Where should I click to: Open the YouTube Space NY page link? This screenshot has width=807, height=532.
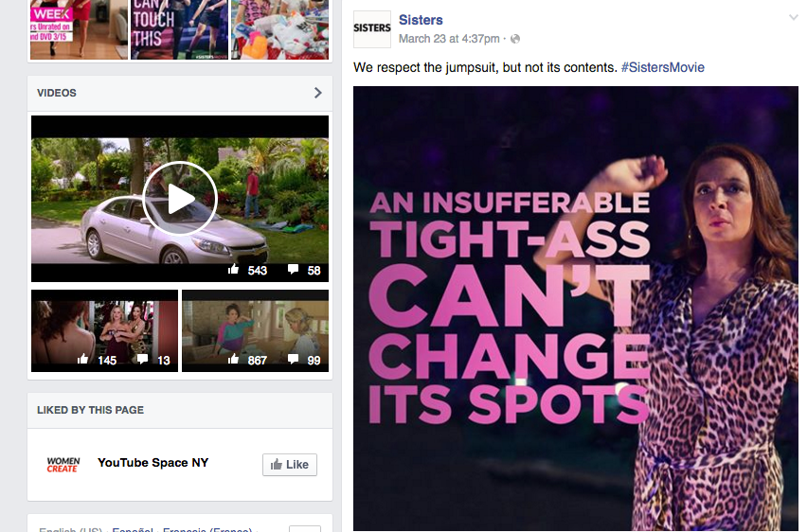coord(152,463)
